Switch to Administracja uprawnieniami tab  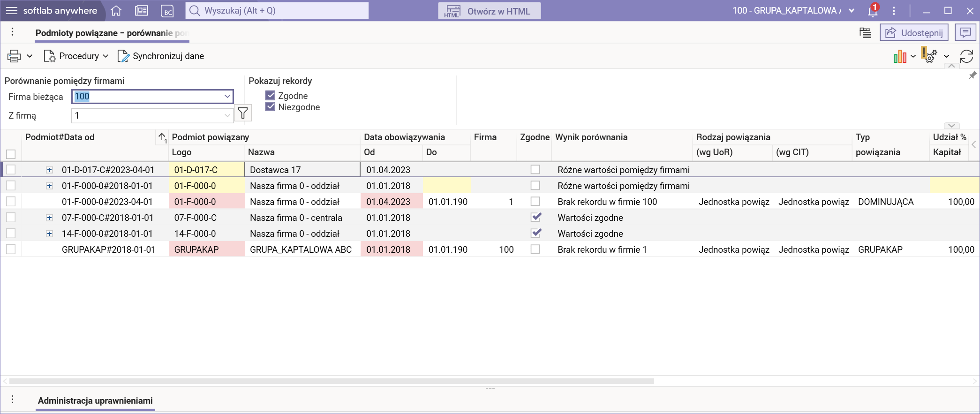click(95, 400)
